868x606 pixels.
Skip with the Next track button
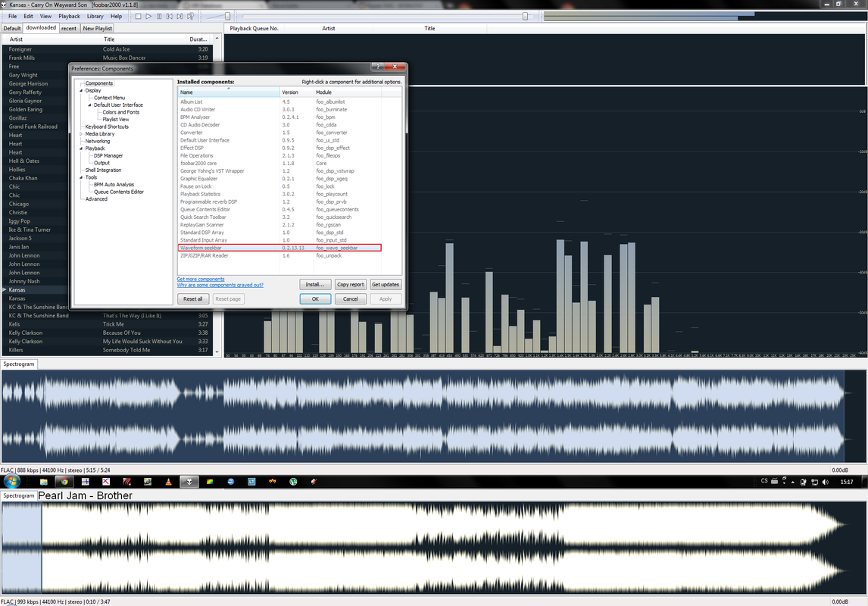(x=180, y=16)
